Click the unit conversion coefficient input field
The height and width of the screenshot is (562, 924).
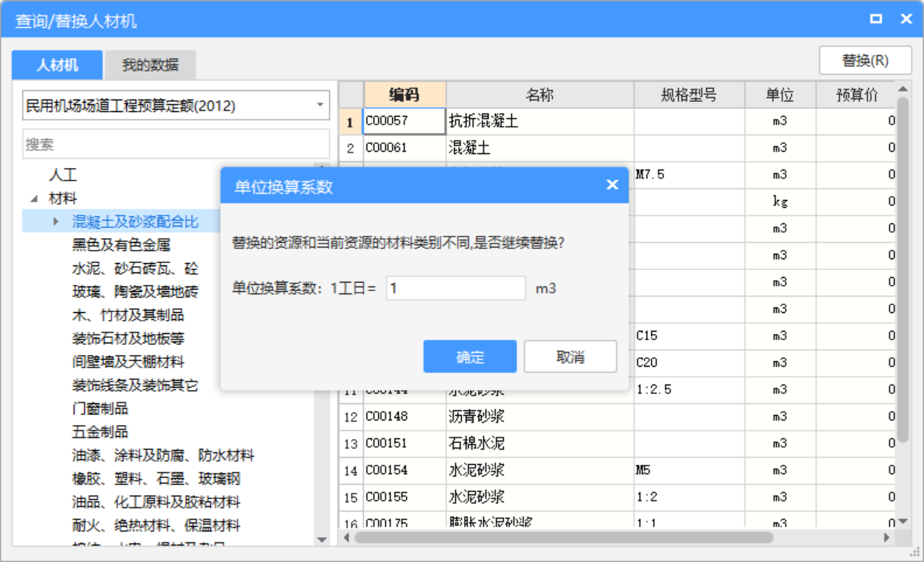coord(456,288)
